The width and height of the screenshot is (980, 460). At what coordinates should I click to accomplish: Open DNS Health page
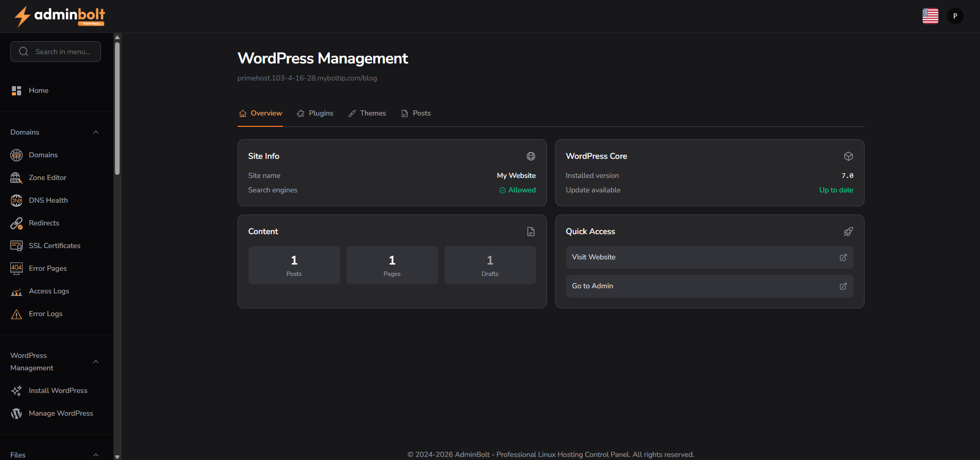[56, 201]
